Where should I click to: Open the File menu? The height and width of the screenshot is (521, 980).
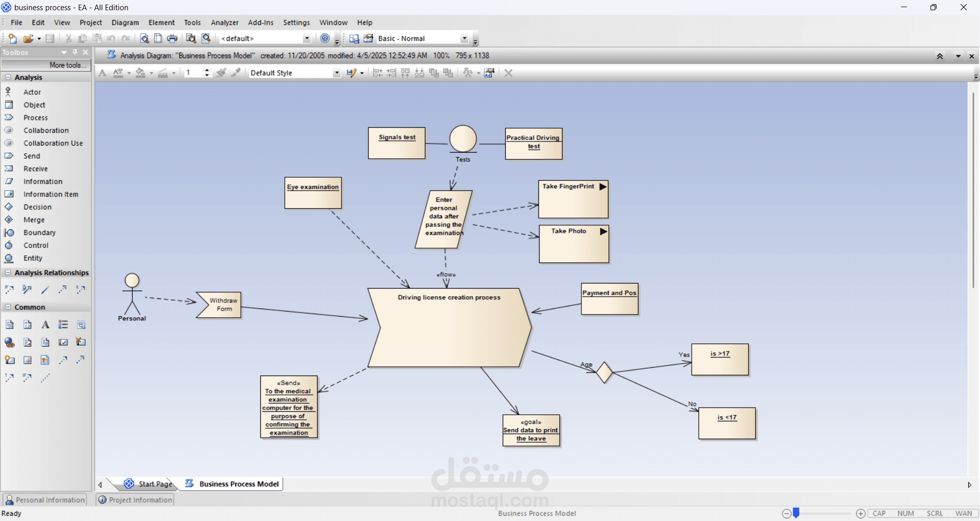(x=16, y=22)
